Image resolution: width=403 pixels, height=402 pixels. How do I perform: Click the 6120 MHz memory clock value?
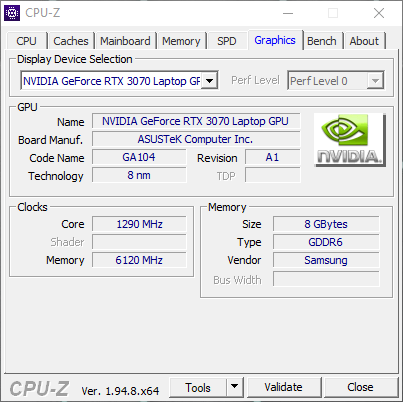pos(139,260)
